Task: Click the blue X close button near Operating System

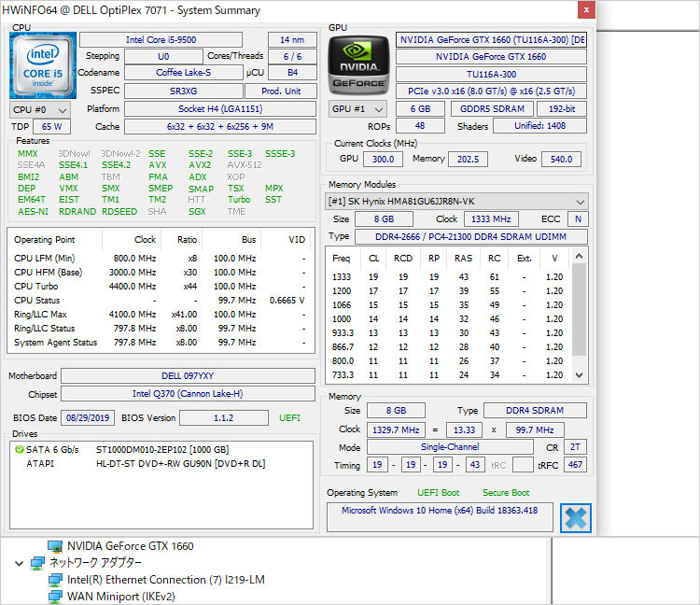Action: click(576, 518)
